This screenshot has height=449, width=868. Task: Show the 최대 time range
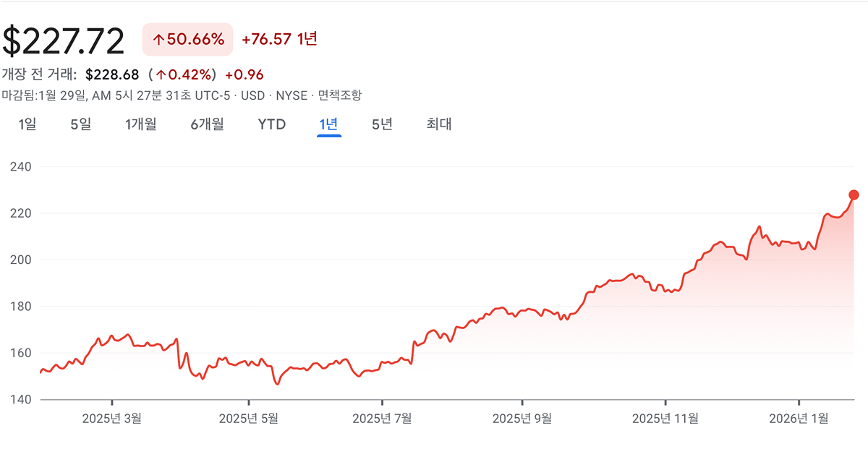coord(439,124)
